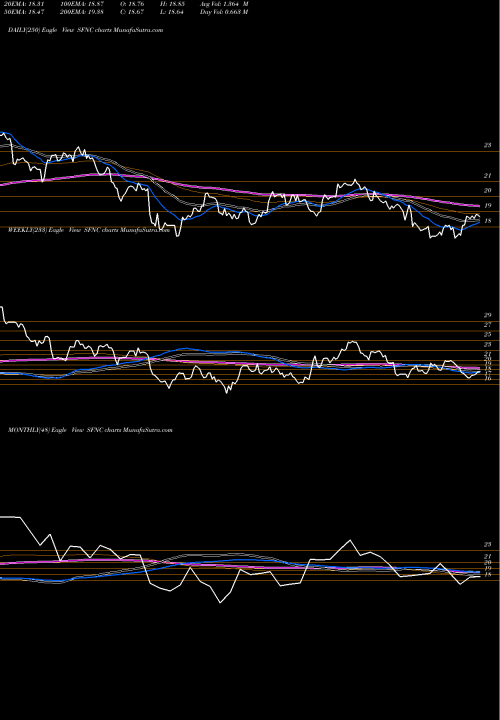Click the 29 price label on weekly chart
500x720 pixels.
coord(487,315)
